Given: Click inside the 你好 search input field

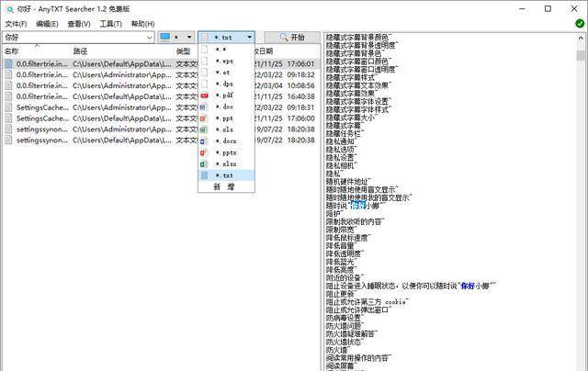Looking at the screenshot, I should pos(74,37).
